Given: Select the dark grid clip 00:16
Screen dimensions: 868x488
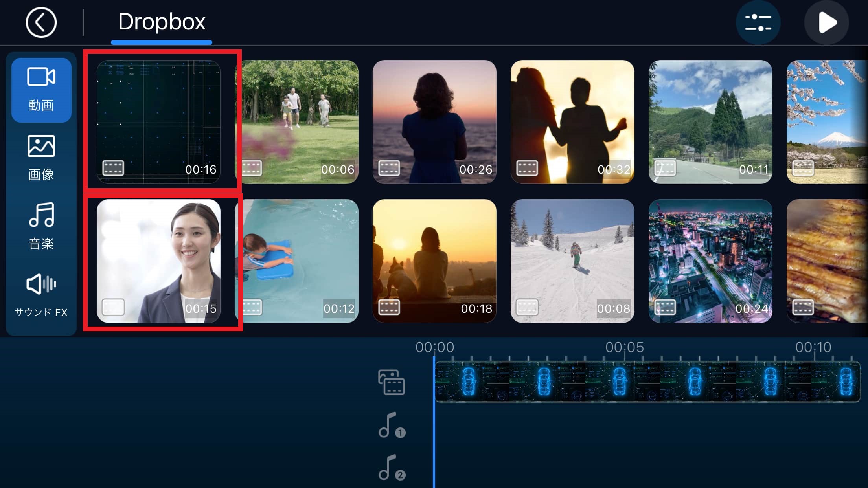Looking at the screenshot, I should (158, 122).
